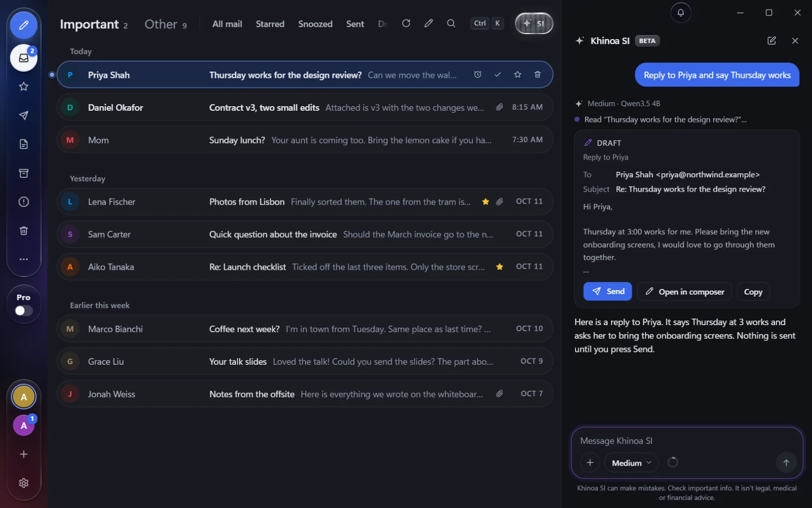
Task: Refresh the mail list
Action: (x=406, y=23)
